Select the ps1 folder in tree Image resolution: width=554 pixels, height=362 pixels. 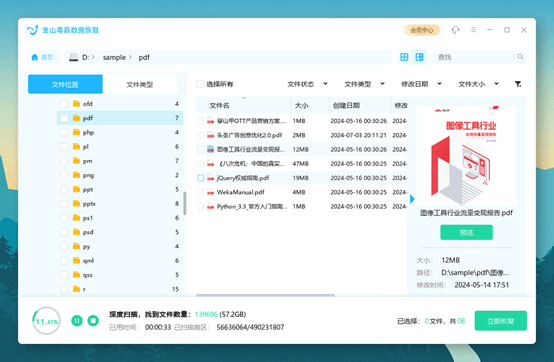pyautogui.click(x=120, y=218)
